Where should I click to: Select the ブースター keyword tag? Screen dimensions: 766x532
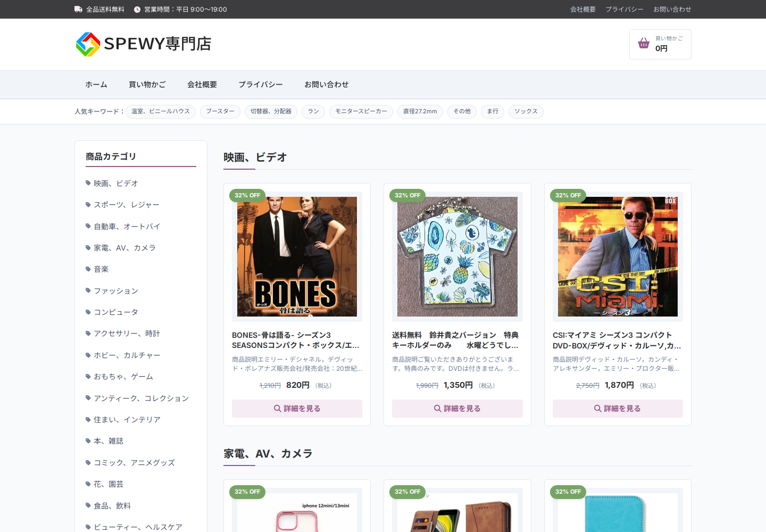[x=220, y=111]
